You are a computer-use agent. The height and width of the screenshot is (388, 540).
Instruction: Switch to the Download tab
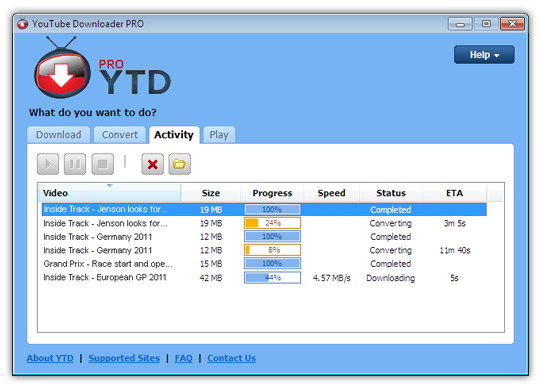[59, 135]
